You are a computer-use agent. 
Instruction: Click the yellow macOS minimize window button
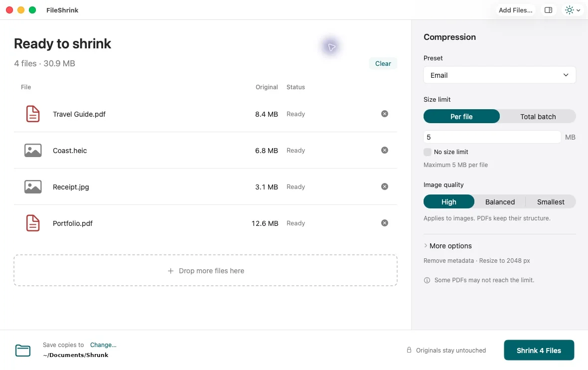click(21, 10)
